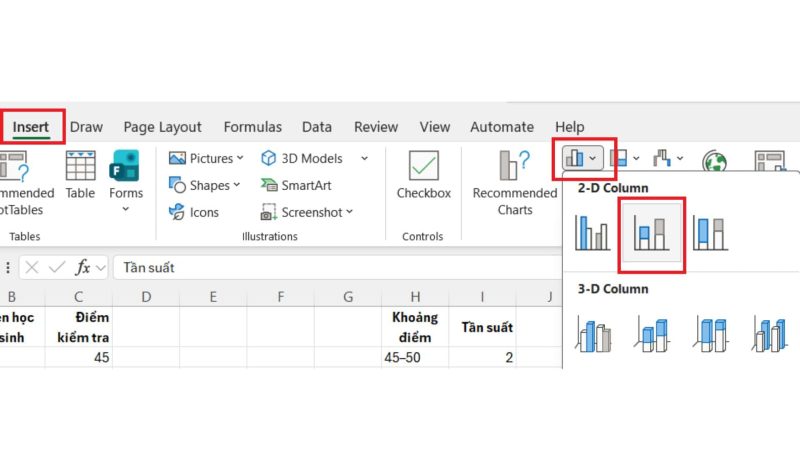The image size is (800, 450).
Task: Select the 'Tần suất' header cell
Action: [x=482, y=327]
